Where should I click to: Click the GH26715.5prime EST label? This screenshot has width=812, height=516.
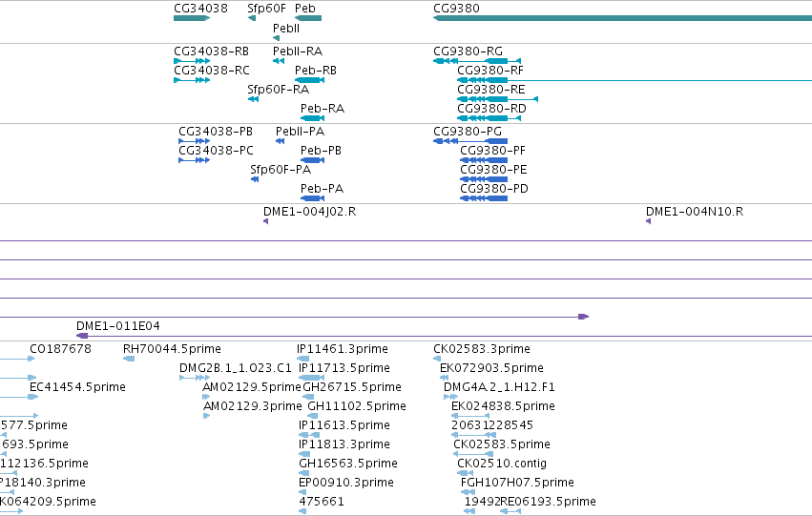coord(352,387)
